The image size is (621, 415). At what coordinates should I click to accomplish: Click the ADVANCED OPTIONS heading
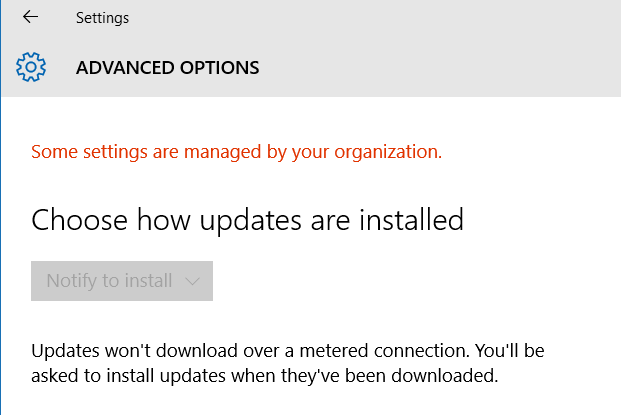pos(168,68)
